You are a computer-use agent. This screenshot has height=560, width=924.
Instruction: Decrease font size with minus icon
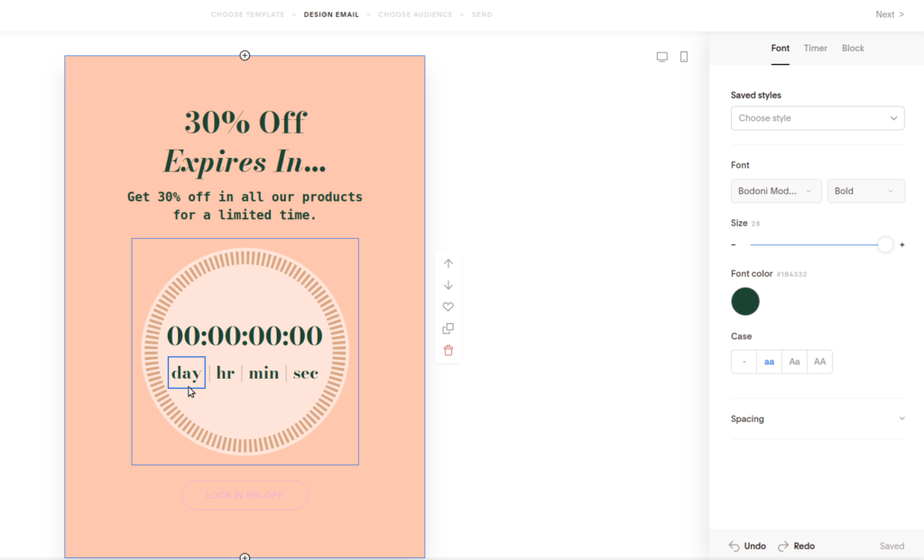[x=734, y=244]
